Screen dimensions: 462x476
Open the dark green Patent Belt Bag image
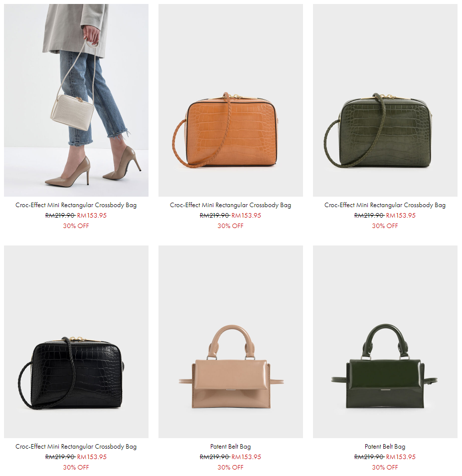point(385,342)
